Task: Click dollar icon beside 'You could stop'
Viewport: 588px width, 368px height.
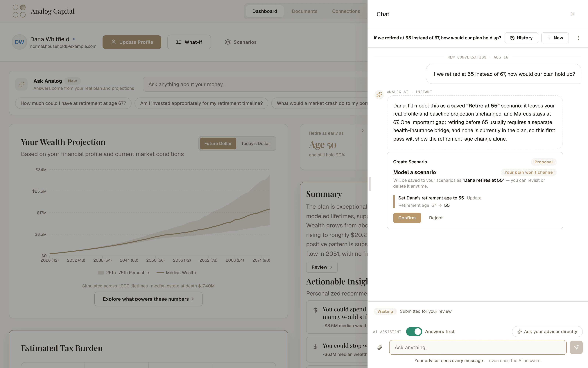Action: pos(315,347)
